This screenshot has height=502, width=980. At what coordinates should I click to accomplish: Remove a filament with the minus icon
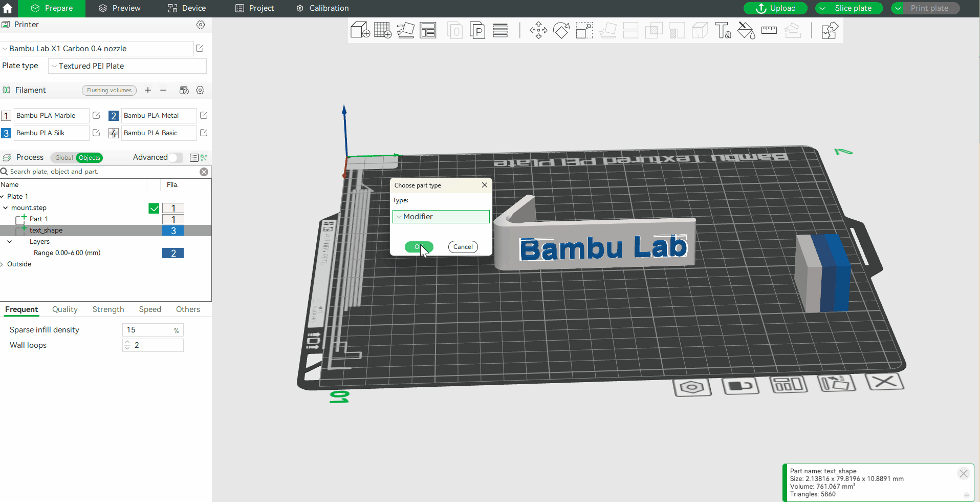coord(163,90)
